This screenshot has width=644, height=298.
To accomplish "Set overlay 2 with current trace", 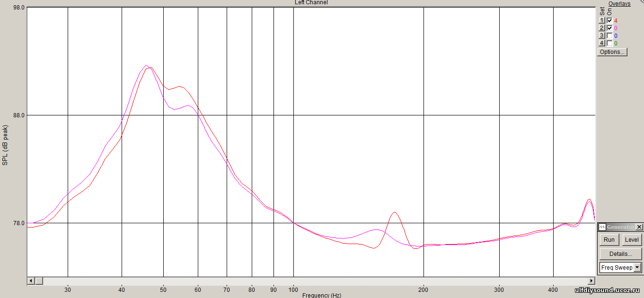I will [x=602, y=28].
